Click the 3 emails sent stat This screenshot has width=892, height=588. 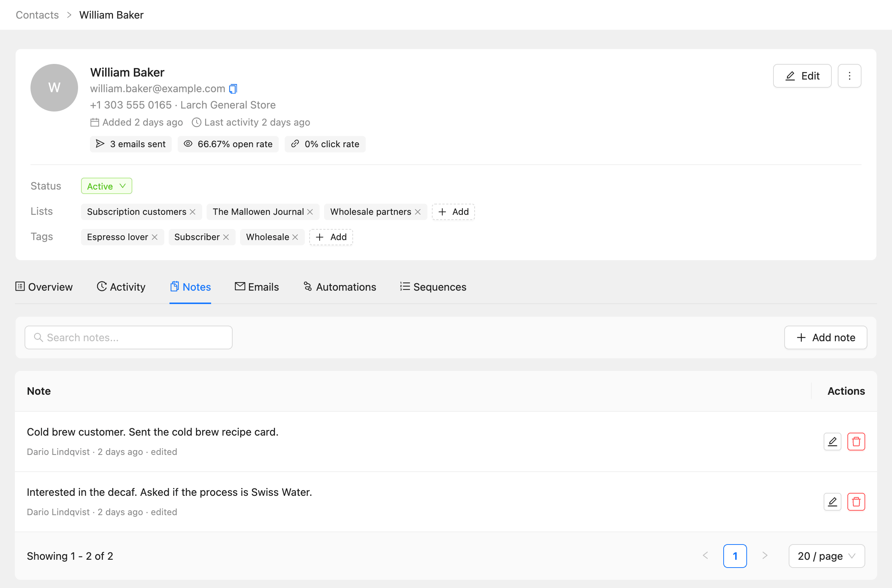(131, 144)
